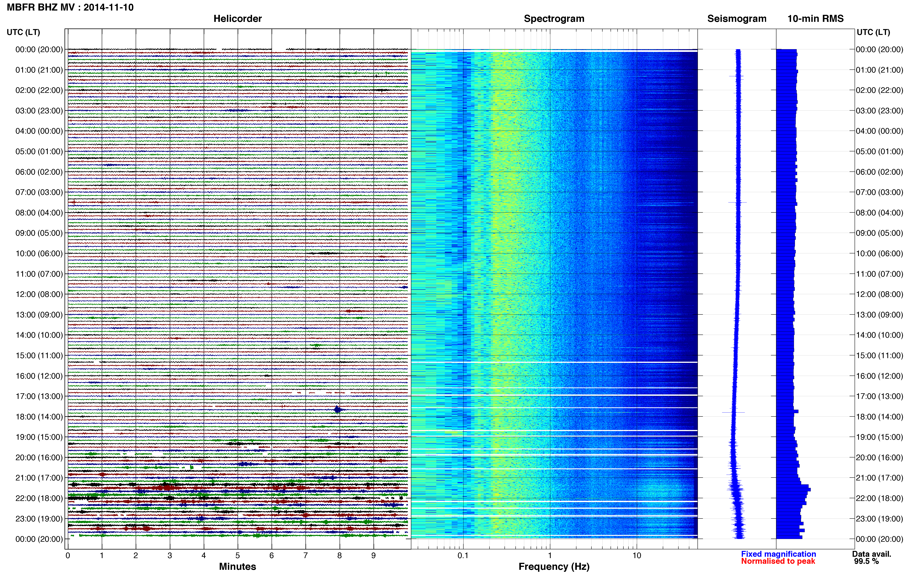This screenshot has height=578, width=924.
Task: Click the right "05:00 (01:00)" time label
Action: [879, 151]
